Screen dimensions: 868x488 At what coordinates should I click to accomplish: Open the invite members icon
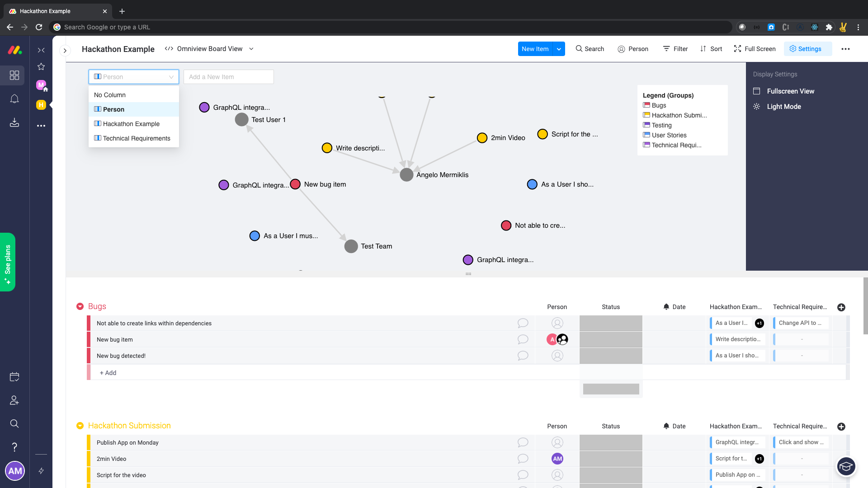[14, 400]
